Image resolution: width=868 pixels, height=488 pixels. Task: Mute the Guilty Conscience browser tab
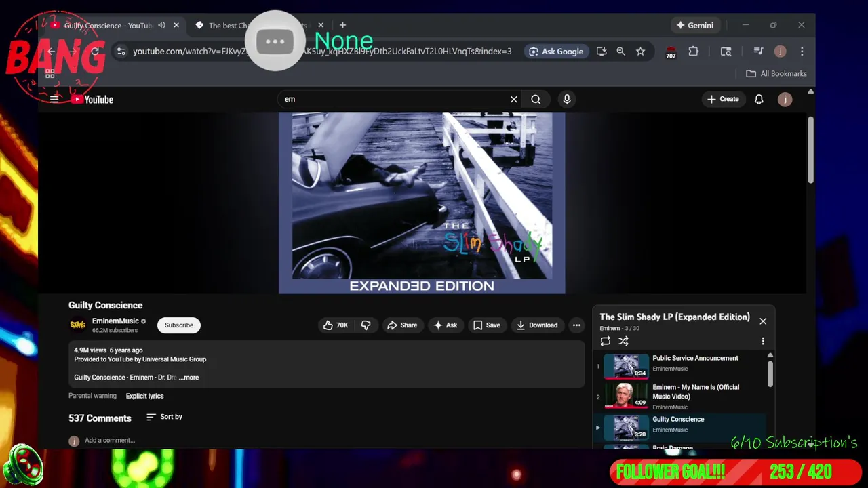coord(161,26)
